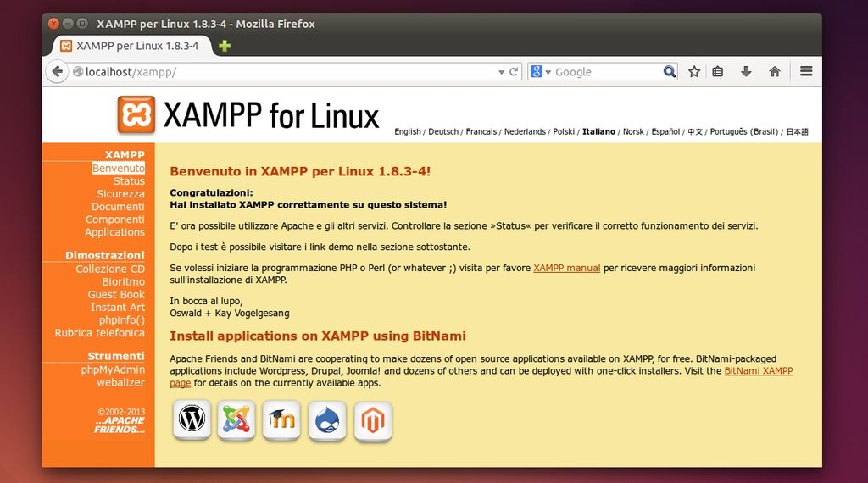Image resolution: width=868 pixels, height=483 pixels.
Task: Expand the Google search engine dropdown
Action: tap(541, 72)
